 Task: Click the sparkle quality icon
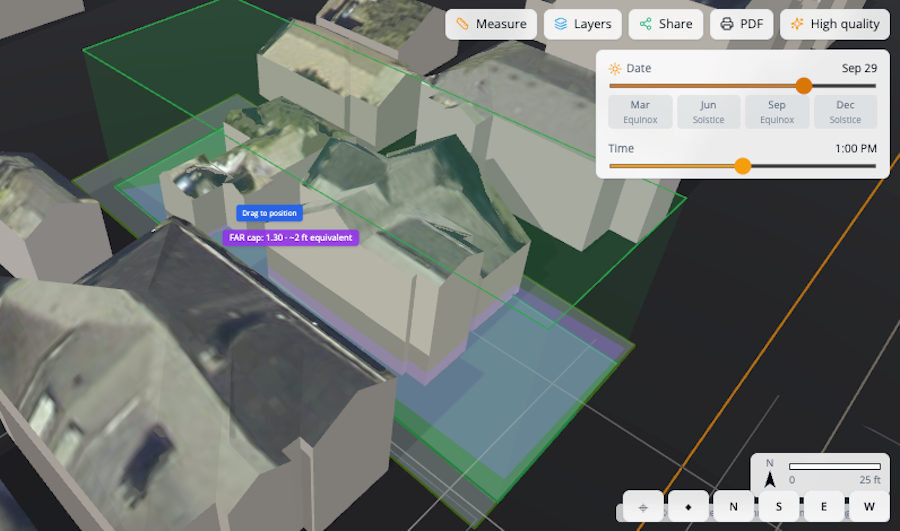[x=797, y=24]
